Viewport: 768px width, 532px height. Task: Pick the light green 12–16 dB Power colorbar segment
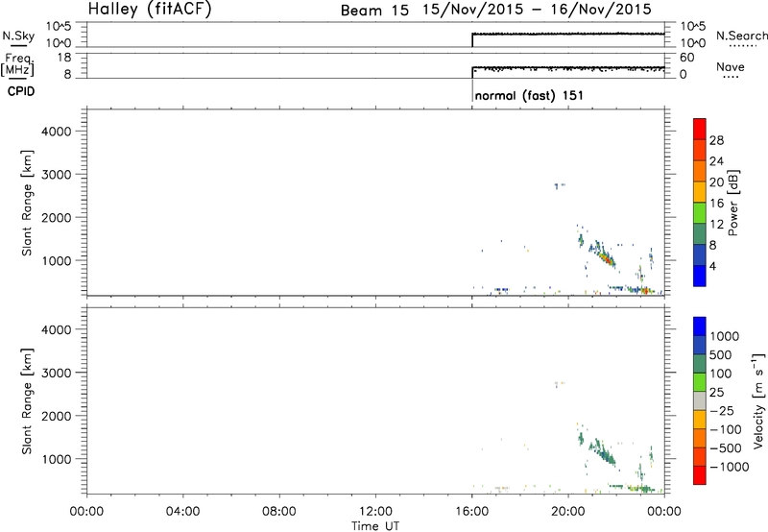pyautogui.click(x=700, y=213)
